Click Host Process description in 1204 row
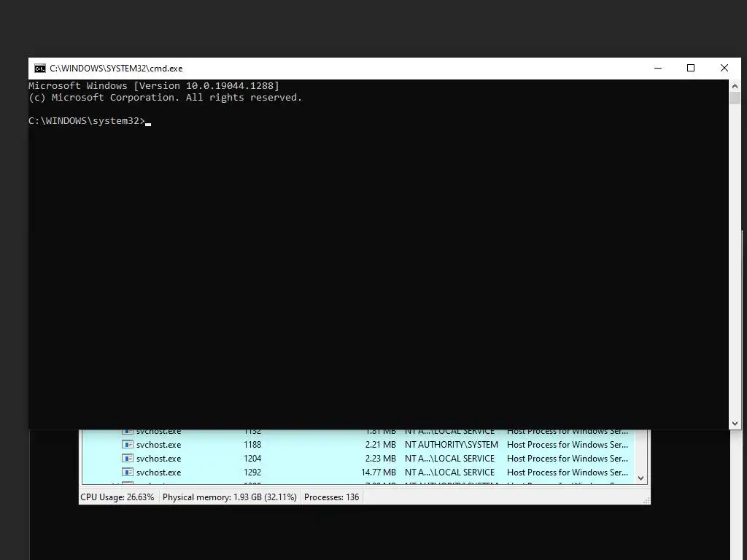 [x=568, y=459]
